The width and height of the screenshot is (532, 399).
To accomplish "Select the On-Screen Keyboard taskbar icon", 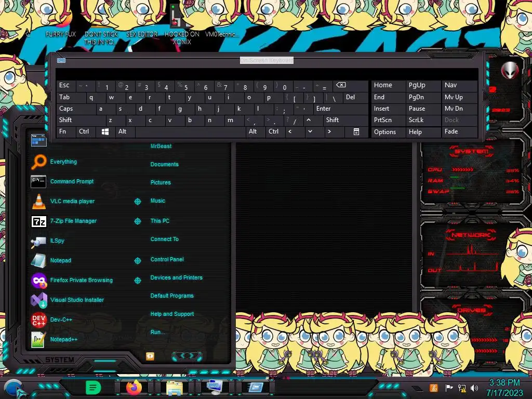I will (215, 387).
